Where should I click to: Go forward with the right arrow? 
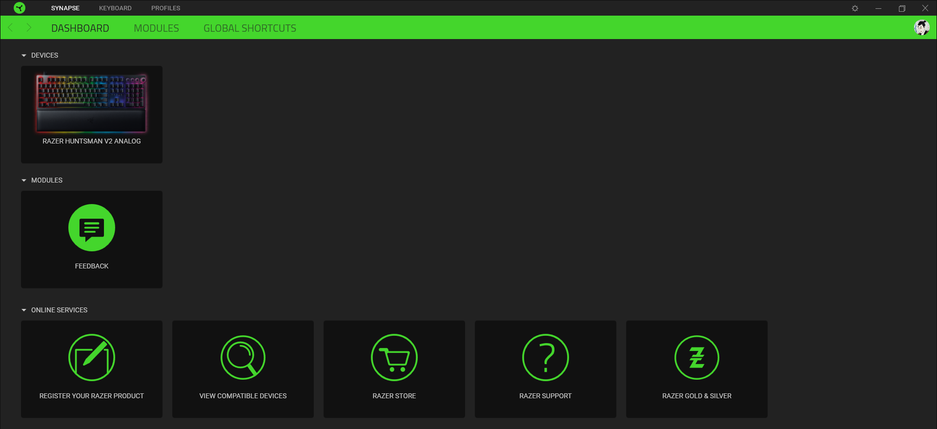point(29,28)
